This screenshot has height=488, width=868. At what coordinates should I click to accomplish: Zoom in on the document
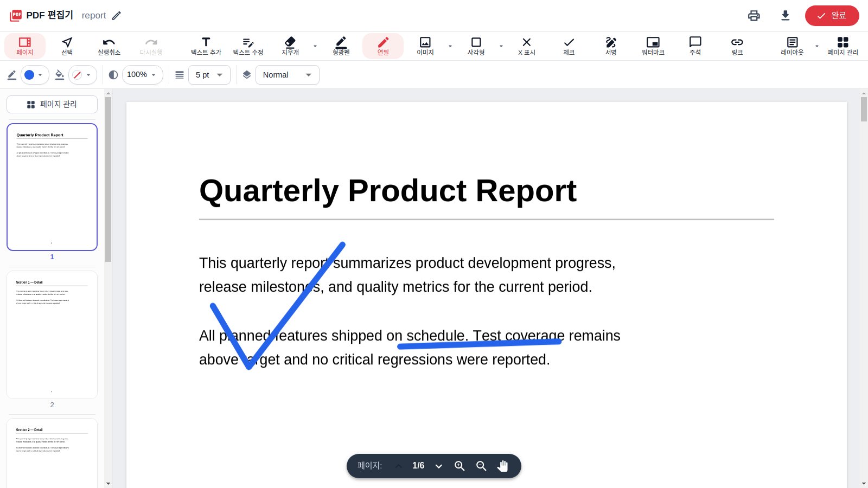point(459,466)
